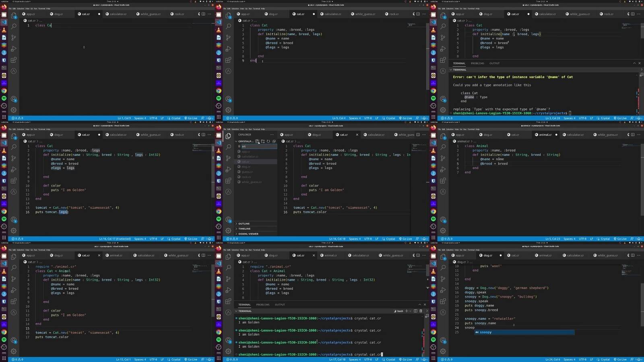Viewport: 644px width, 362px height.
Task: Click errors and warnings count in dog.cr window
Action: click(x=447, y=359)
